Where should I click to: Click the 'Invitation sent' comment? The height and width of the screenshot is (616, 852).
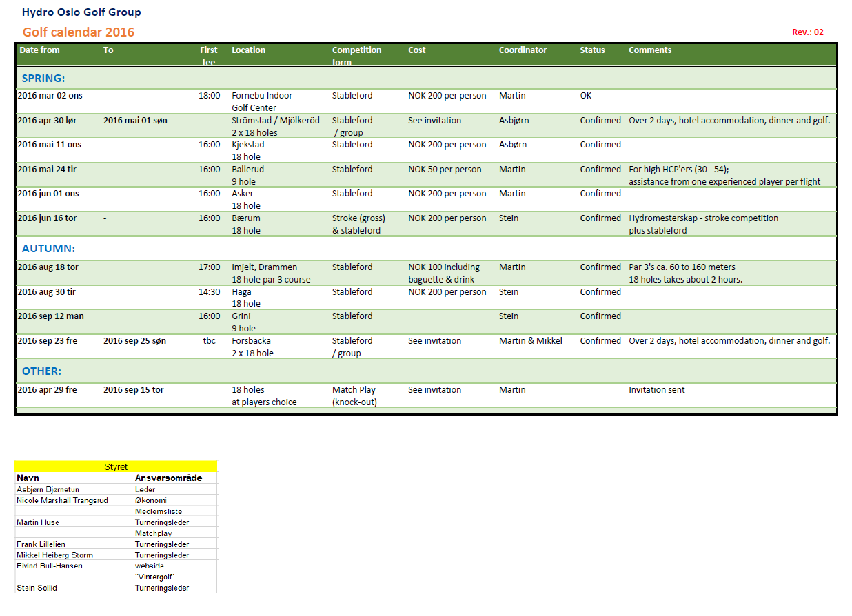(x=657, y=390)
